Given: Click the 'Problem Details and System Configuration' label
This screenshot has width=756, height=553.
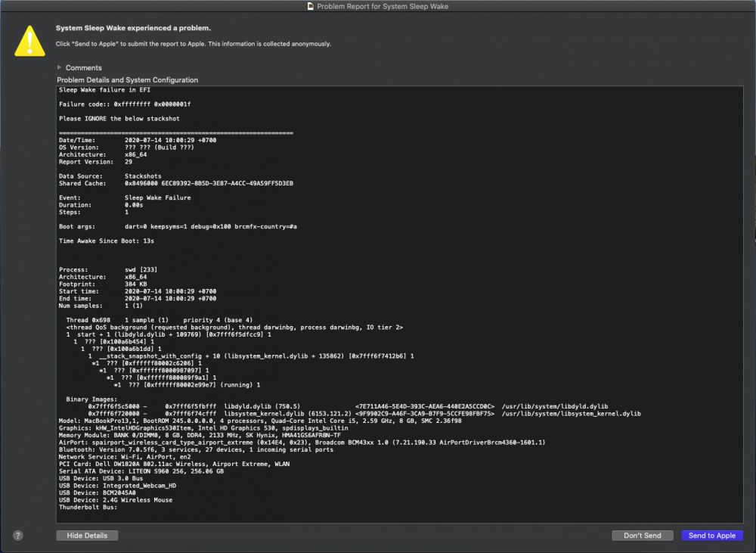Looking at the screenshot, I should (x=128, y=79).
